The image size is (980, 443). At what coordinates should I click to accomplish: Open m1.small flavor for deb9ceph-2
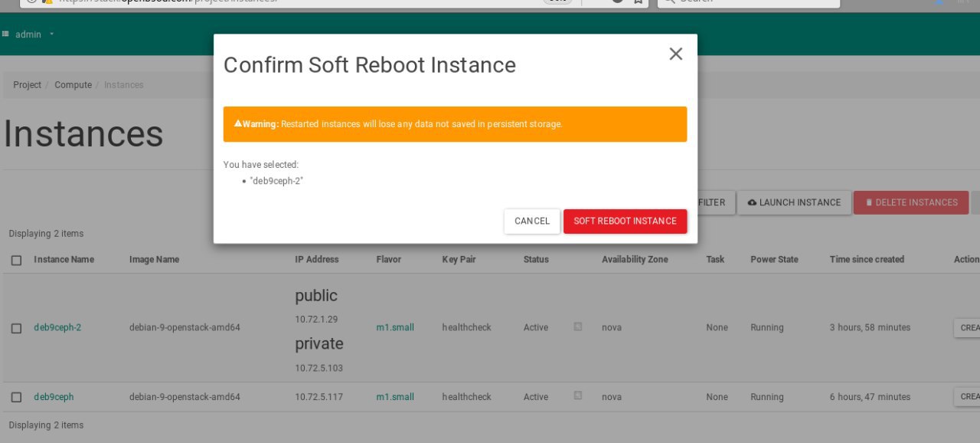[x=395, y=327]
